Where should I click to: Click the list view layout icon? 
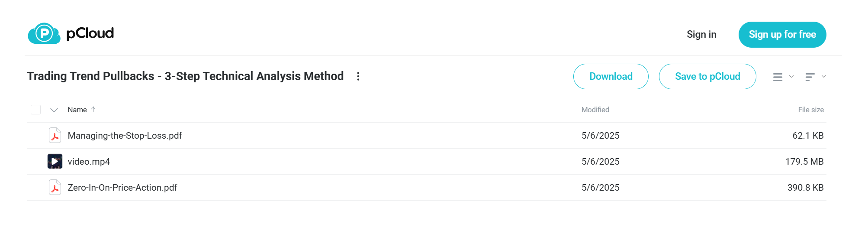778,77
